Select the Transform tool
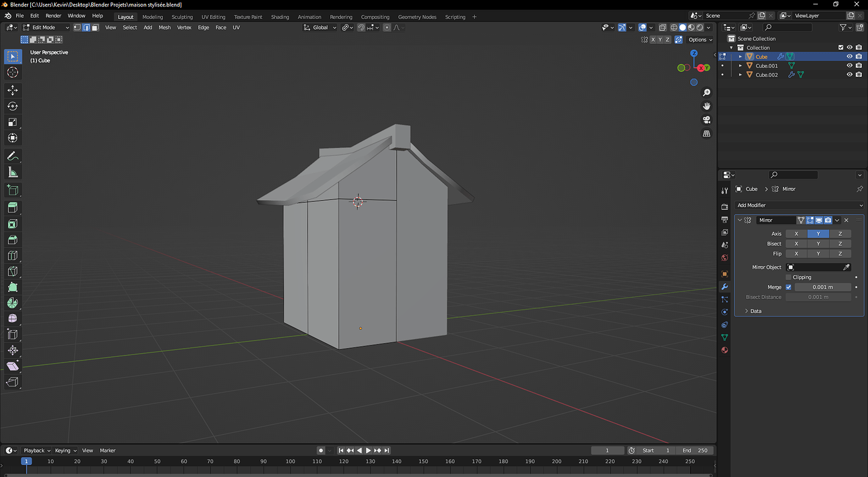 13,138
